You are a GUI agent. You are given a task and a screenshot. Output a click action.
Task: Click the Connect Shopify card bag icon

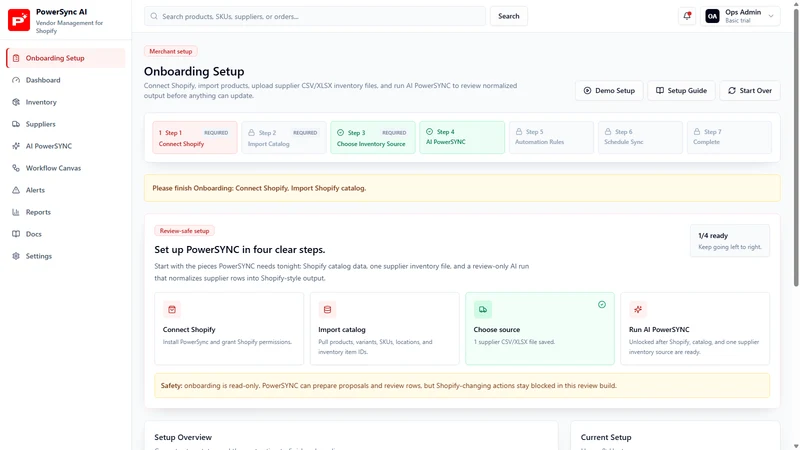coord(172,309)
